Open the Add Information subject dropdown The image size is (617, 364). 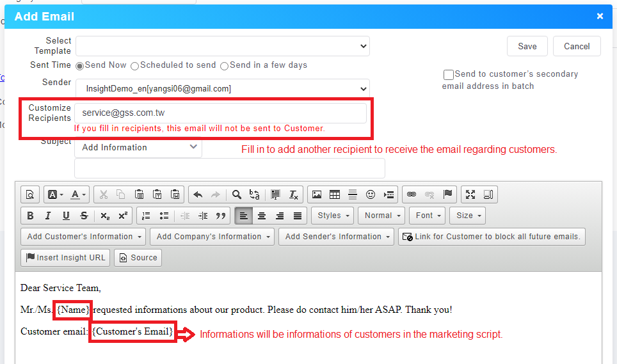coord(138,147)
